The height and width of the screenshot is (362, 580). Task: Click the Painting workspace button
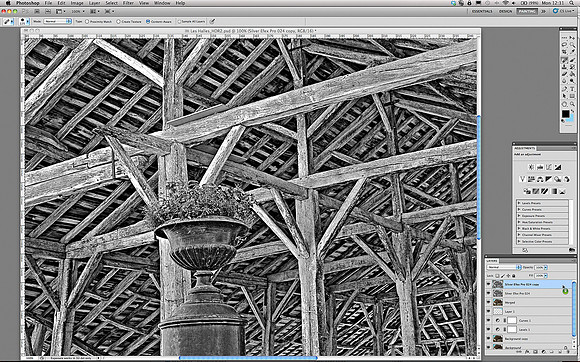(527, 11)
